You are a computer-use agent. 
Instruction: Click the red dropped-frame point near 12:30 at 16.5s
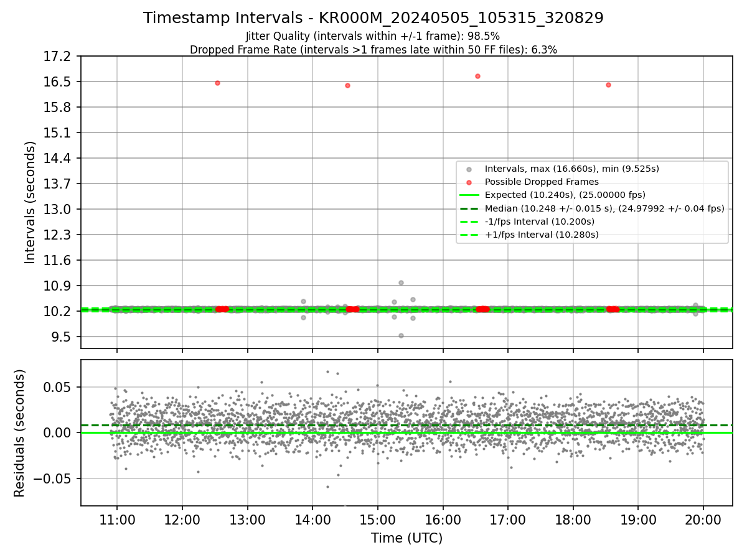click(217, 83)
